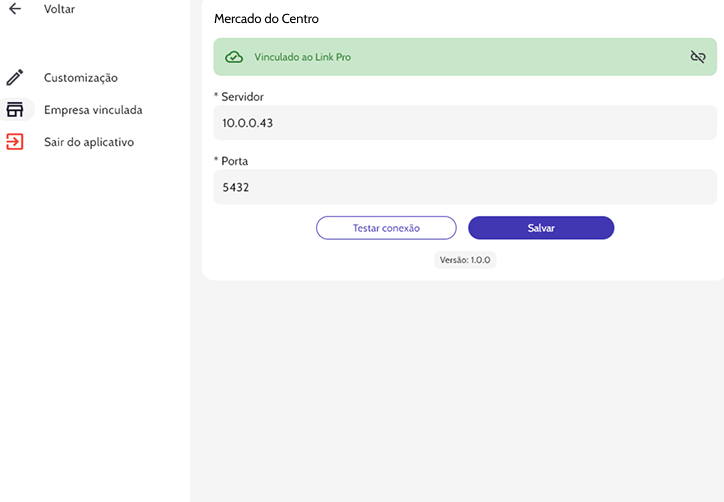Viewport: 724px width, 502px height.
Task: Save settings with the Salvar button
Action: click(x=541, y=228)
